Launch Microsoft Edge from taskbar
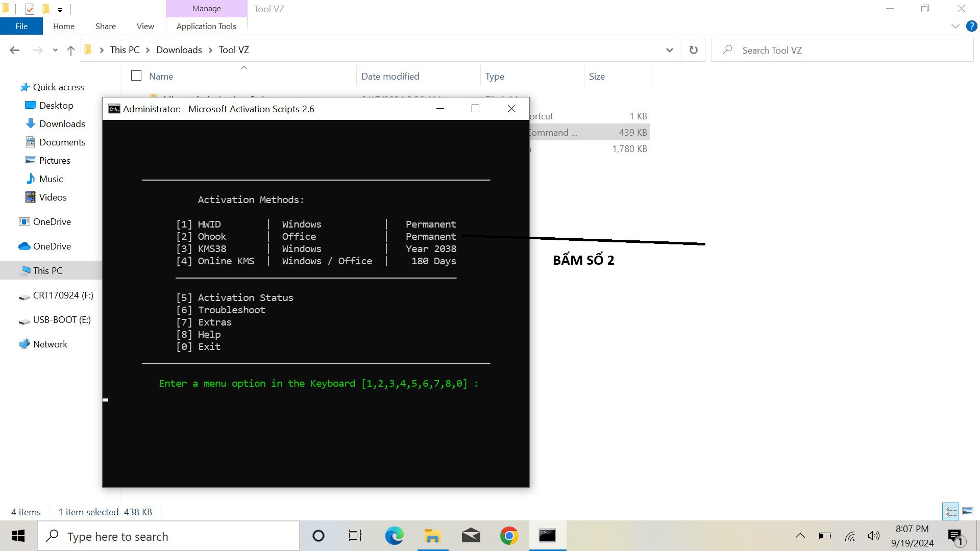 pyautogui.click(x=394, y=536)
